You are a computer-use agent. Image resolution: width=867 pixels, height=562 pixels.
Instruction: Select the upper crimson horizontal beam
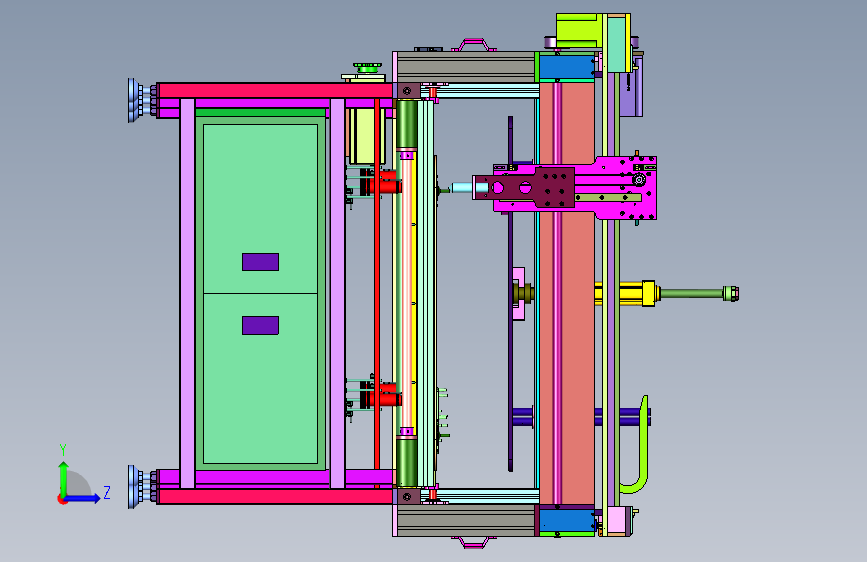275,90
